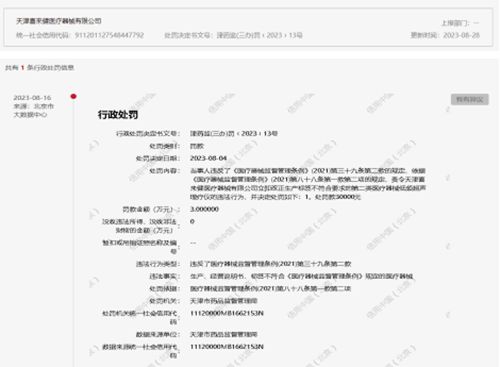Viewport: 500px width, 367px height.
Task: Click the data source credit code value
Action: (x=227, y=347)
